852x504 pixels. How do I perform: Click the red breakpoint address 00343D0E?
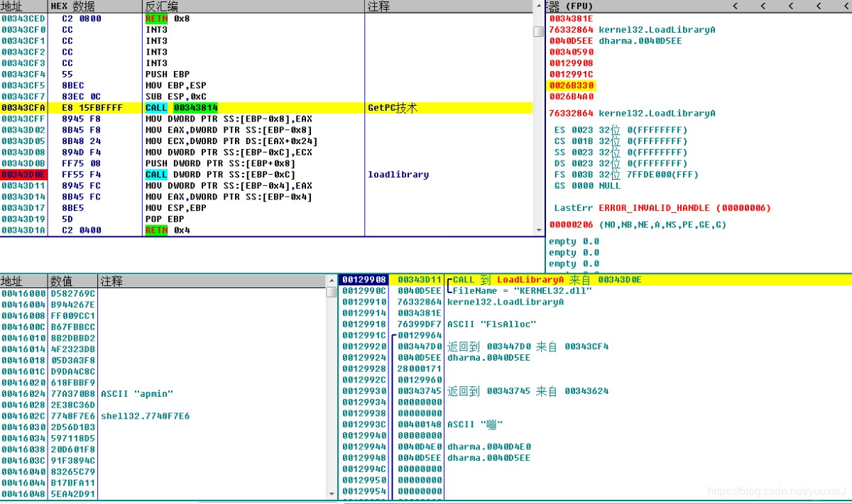[23, 175]
